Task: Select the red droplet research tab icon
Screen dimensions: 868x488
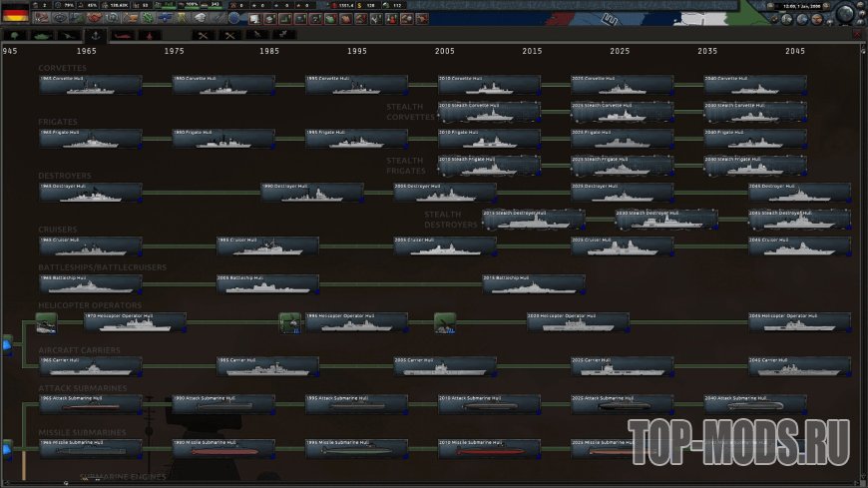Action: (x=148, y=35)
